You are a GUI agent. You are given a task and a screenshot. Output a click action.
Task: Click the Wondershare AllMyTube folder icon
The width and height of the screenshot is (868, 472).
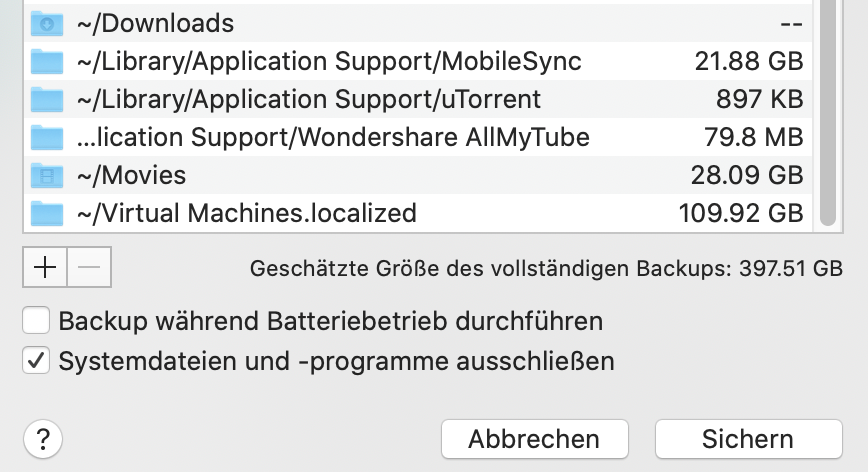46,137
